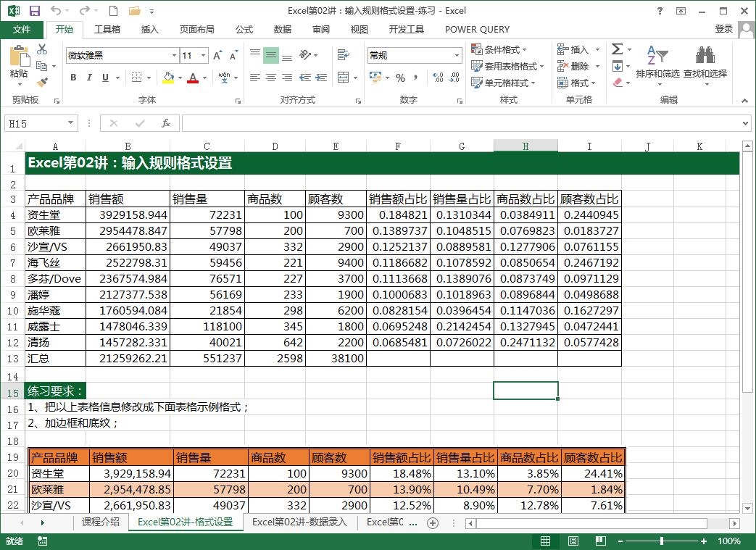The width and height of the screenshot is (756, 550).
Task: Click the New blank document icon
Action: point(113,11)
